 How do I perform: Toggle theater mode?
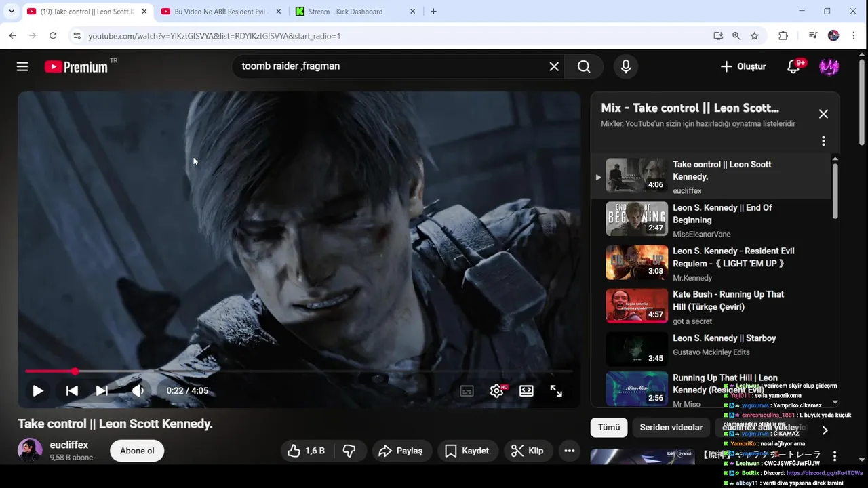pyautogui.click(x=526, y=391)
